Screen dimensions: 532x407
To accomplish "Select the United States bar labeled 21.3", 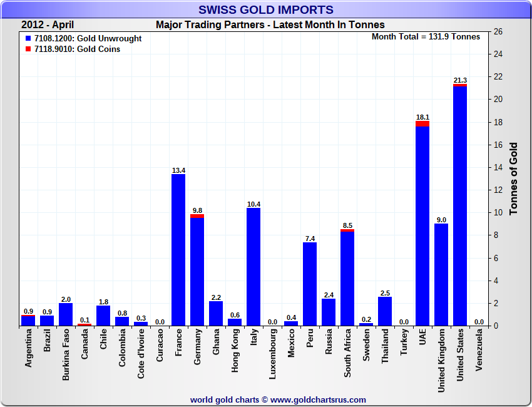I will coord(460,207).
